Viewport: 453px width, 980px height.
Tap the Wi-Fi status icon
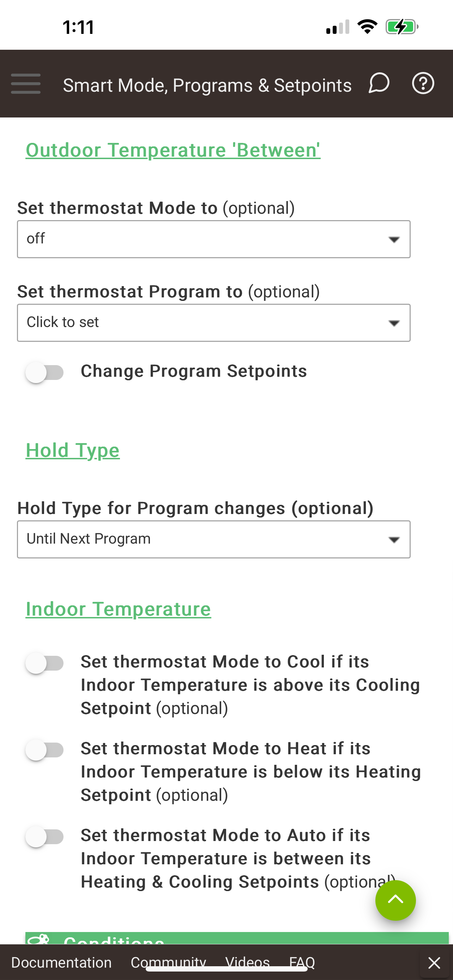coord(367,26)
